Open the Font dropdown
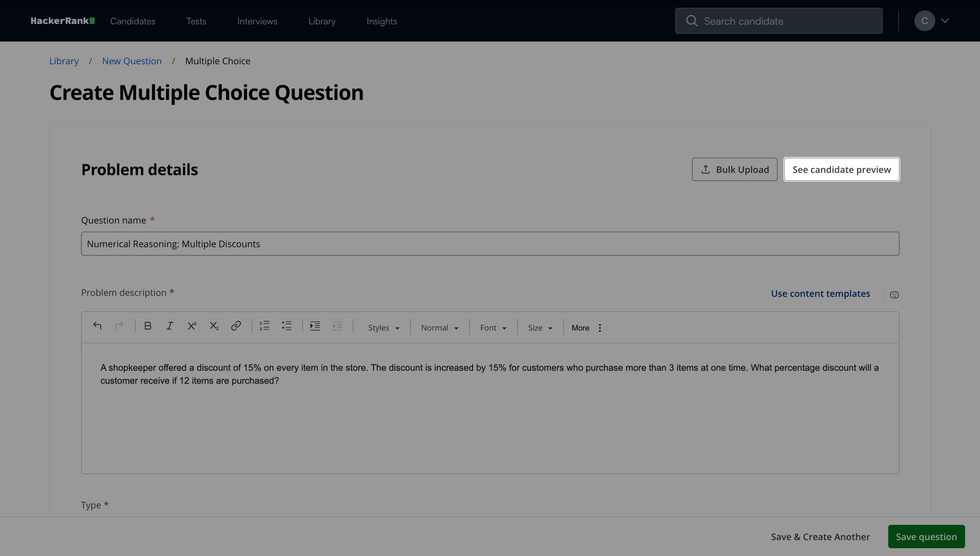Screen dimensions: 980x556 click(493, 328)
